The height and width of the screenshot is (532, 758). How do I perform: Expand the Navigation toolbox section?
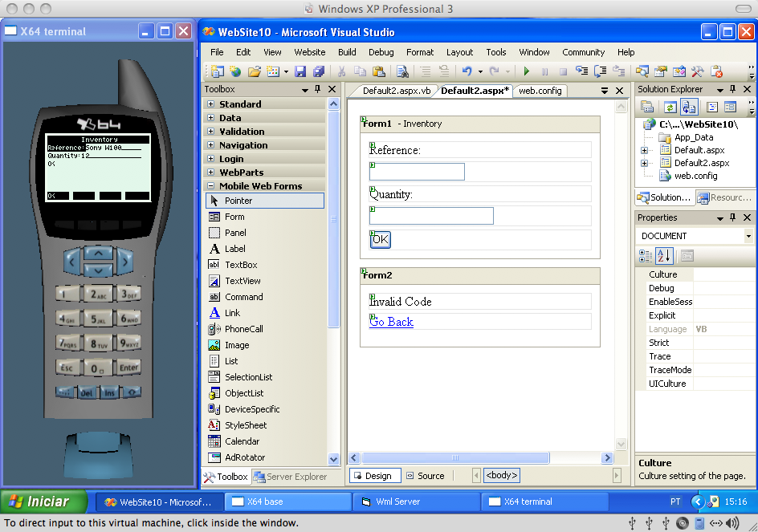[x=210, y=145]
